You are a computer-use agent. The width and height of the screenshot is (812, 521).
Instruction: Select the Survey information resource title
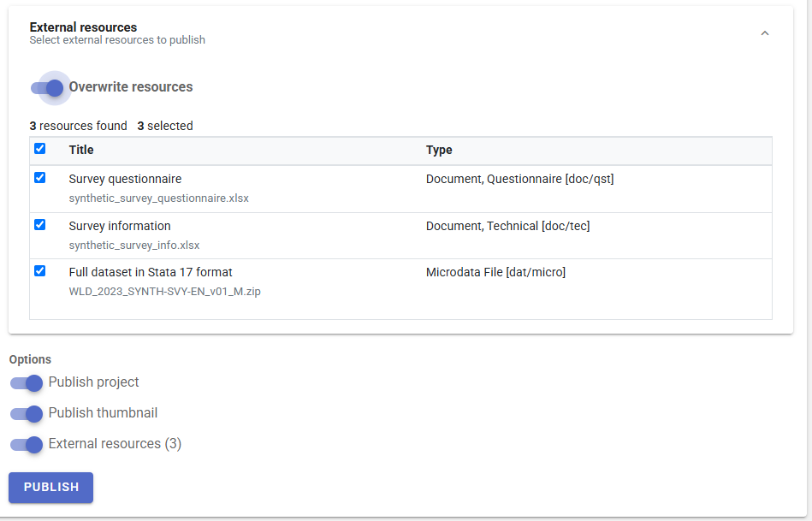click(x=120, y=226)
